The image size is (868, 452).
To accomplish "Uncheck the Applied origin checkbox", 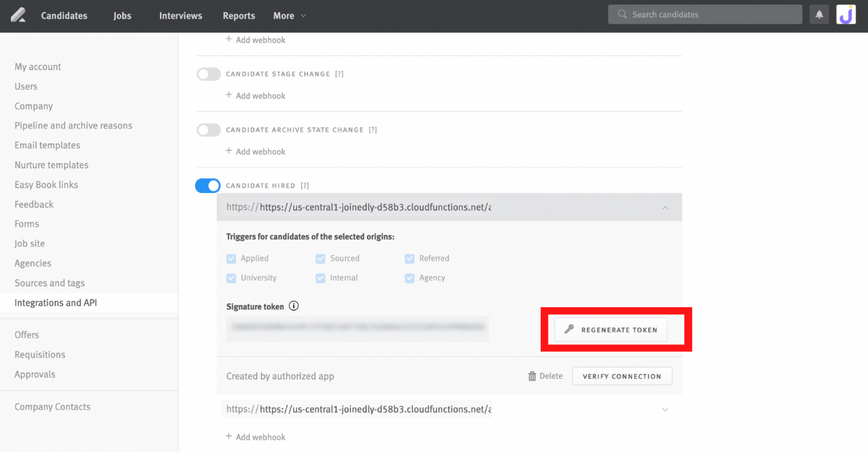I will coord(231,258).
